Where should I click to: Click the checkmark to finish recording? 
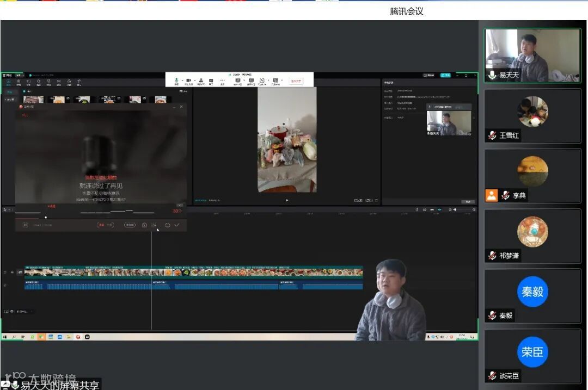pos(177,225)
